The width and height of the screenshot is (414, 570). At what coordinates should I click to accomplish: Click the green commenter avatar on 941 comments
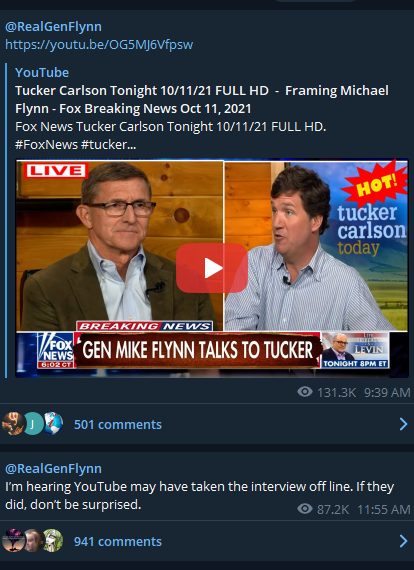pos(53,541)
